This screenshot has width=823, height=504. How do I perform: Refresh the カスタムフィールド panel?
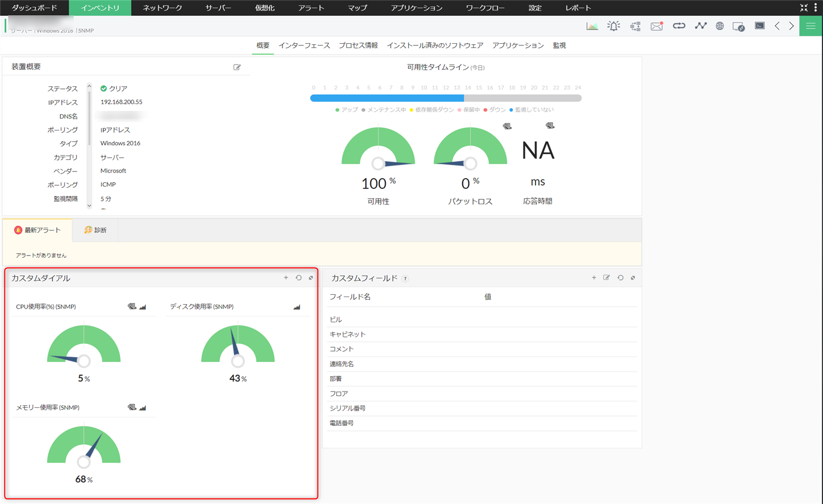[x=620, y=278]
